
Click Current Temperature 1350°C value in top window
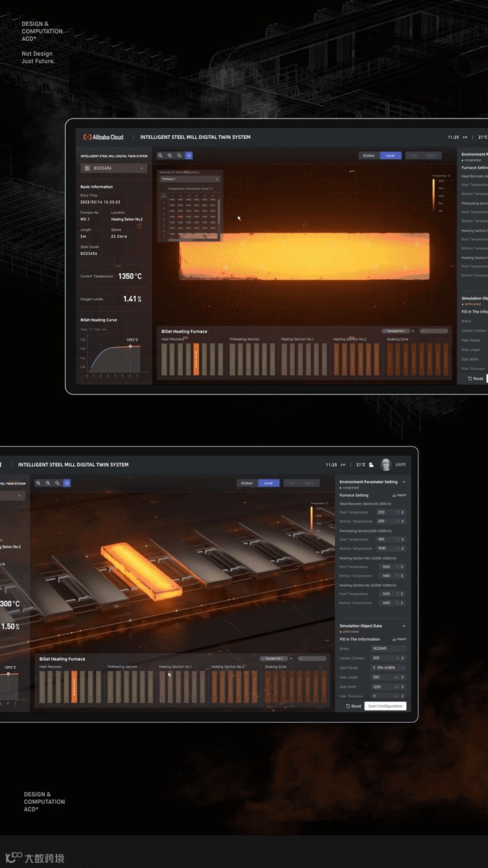[130, 276]
